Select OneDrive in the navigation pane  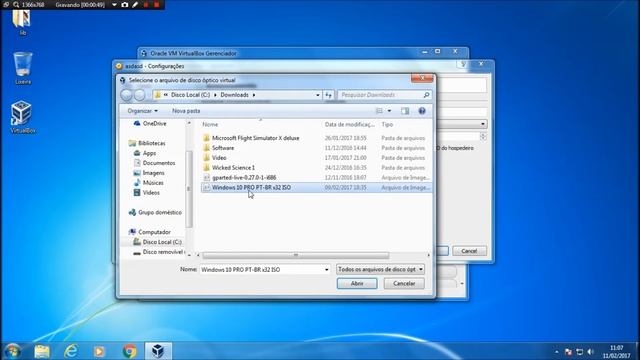[x=150, y=124]
